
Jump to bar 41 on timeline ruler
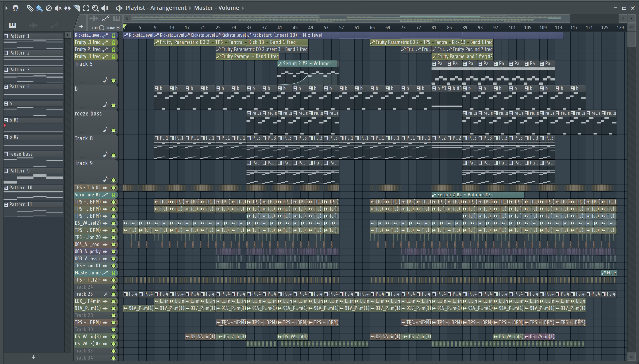click(280, 27)
